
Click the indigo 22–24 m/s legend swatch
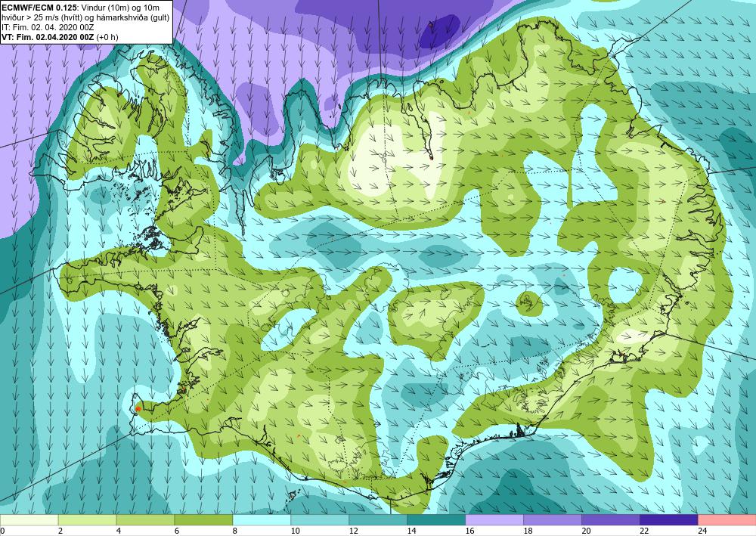[669, 519]
